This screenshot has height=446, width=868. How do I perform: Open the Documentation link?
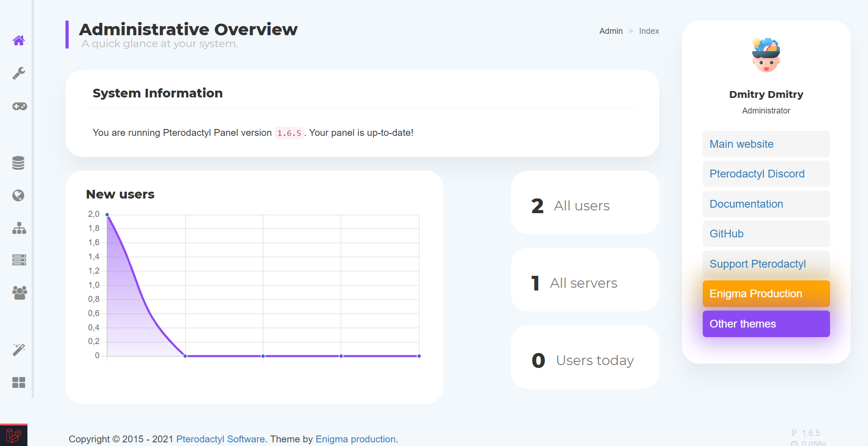click(x=746, y=204)
